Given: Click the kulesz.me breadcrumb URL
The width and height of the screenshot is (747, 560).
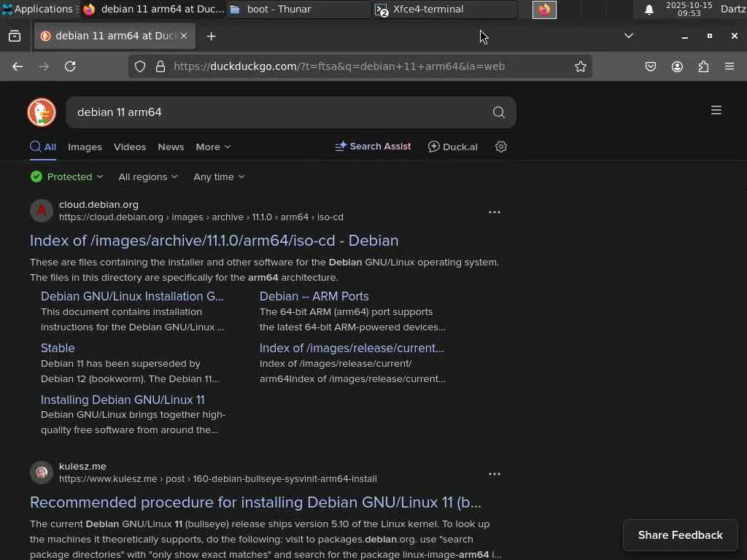Looking at the screenshot, I should click(x=217, y=479).
